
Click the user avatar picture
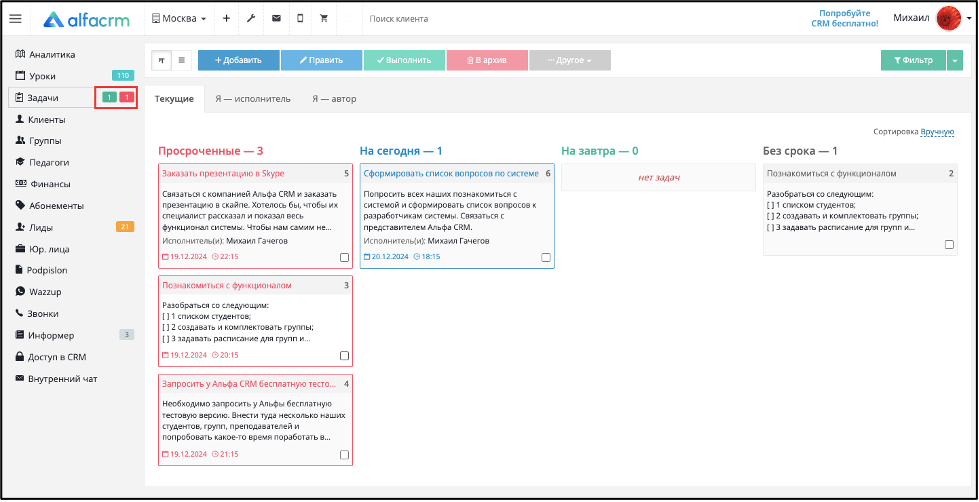click(x=949, y=19)
